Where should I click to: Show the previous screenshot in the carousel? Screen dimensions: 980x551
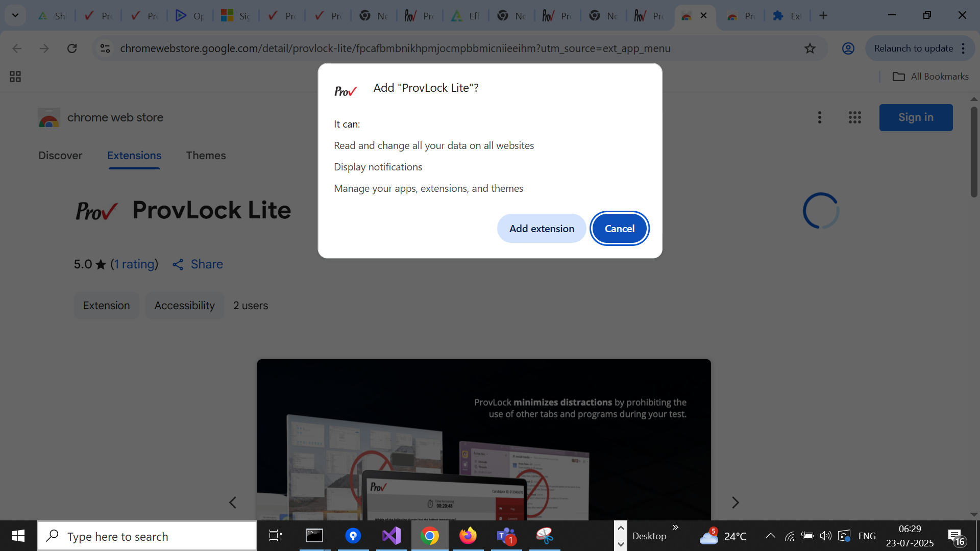point(233,503)
